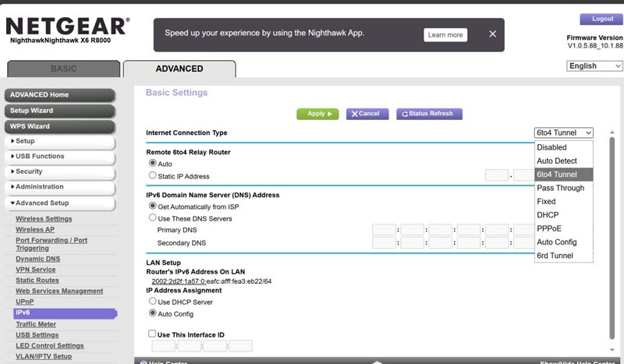
Task: Click the router IPv6 address text
Action: pyautogui.click(x=211, y=281)
